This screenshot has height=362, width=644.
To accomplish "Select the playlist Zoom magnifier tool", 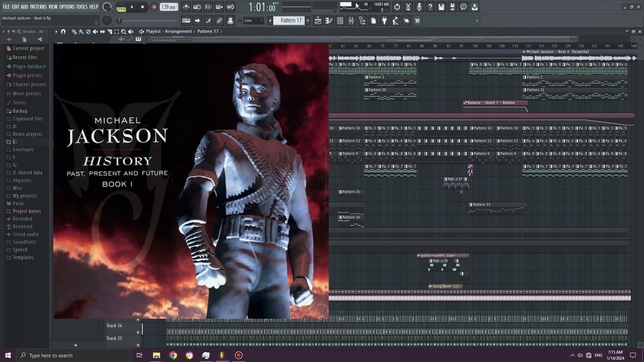I will point(124,31).
